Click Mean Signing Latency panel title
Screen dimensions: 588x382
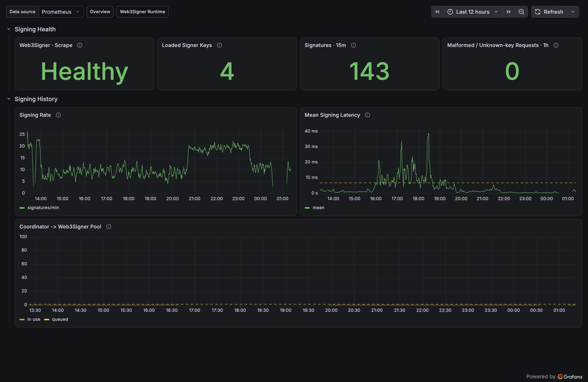click(x=332, y=115)
